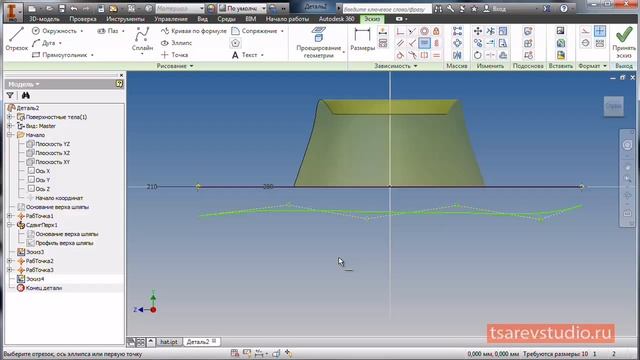Apply the parallel constraint icon
Screen dimensions: 640x360
[400, 43]
